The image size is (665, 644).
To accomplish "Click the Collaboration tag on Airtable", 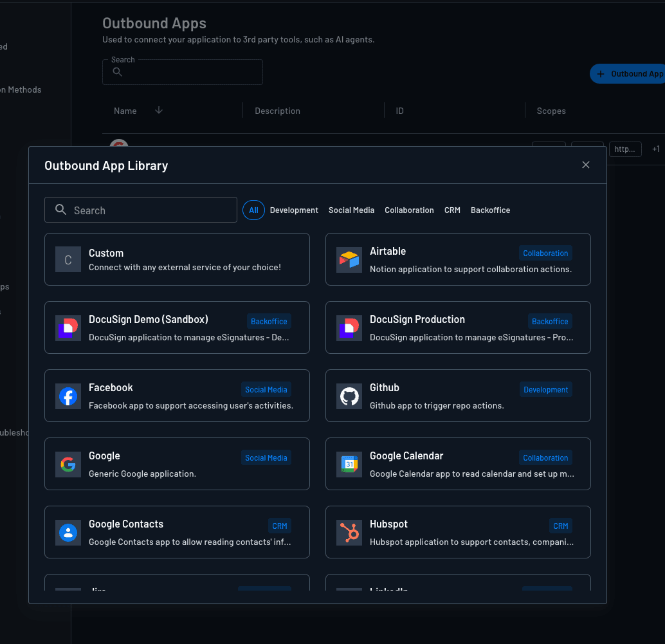I will click(x=545, y=253).
